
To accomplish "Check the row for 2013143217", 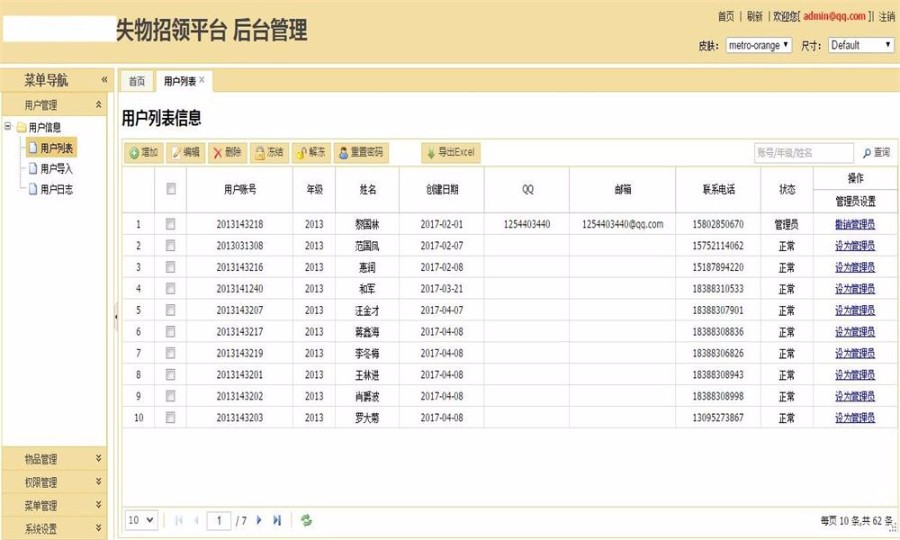I will point(170,332).
